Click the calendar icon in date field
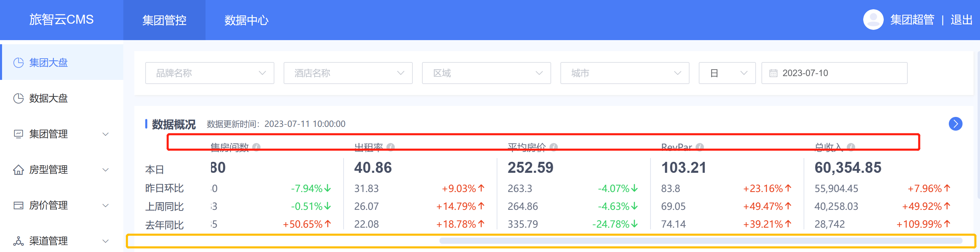Screen dimensions: 980x252 click(773, 73)
